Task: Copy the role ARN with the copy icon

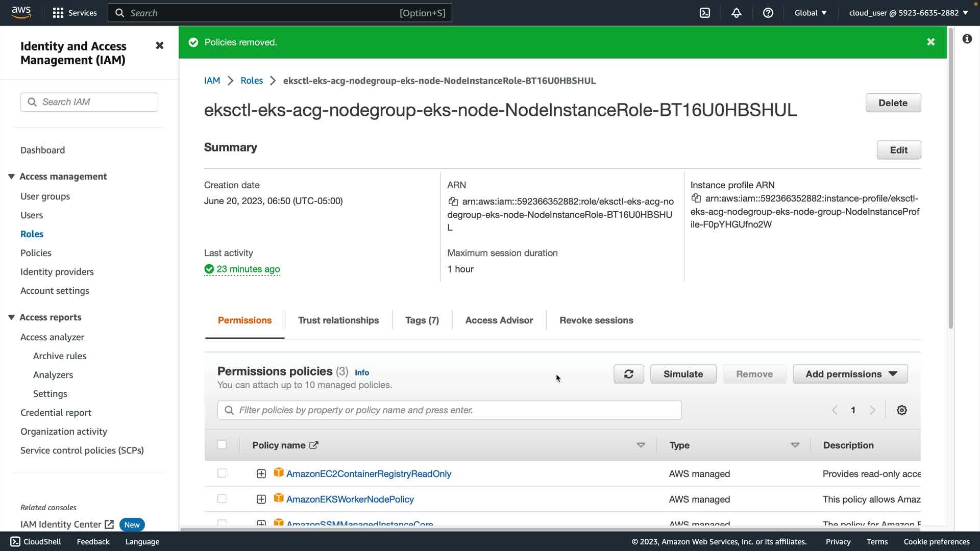Action: click(x=453, y=202)
